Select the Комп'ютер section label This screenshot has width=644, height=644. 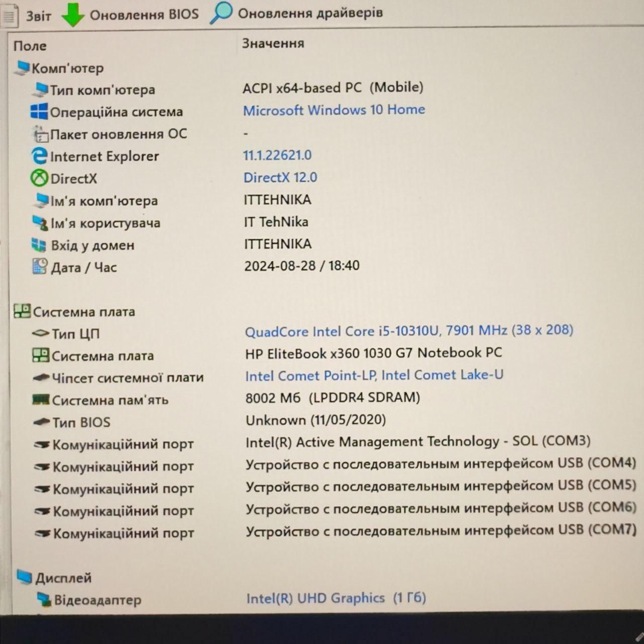tap(68, 68)
